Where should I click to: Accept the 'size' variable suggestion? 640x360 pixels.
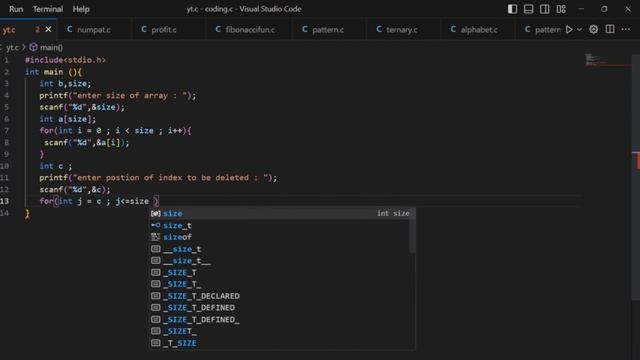tap(282, 213)
